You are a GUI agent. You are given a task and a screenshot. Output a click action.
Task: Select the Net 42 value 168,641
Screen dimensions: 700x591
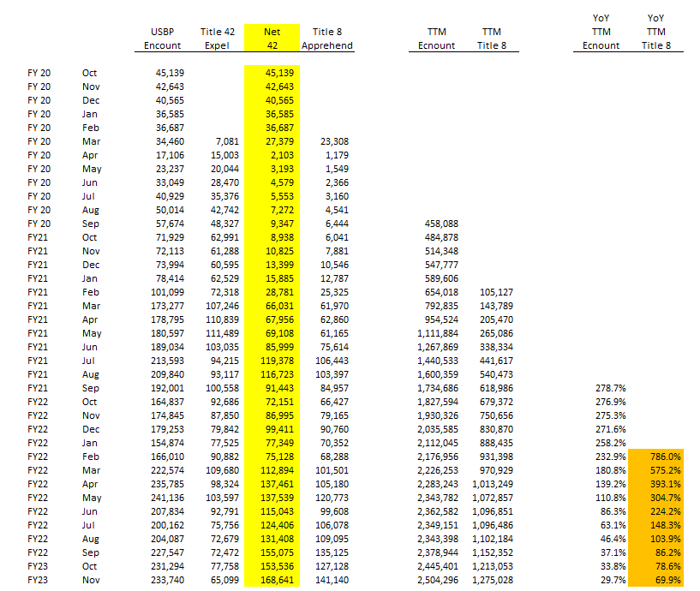278,580
